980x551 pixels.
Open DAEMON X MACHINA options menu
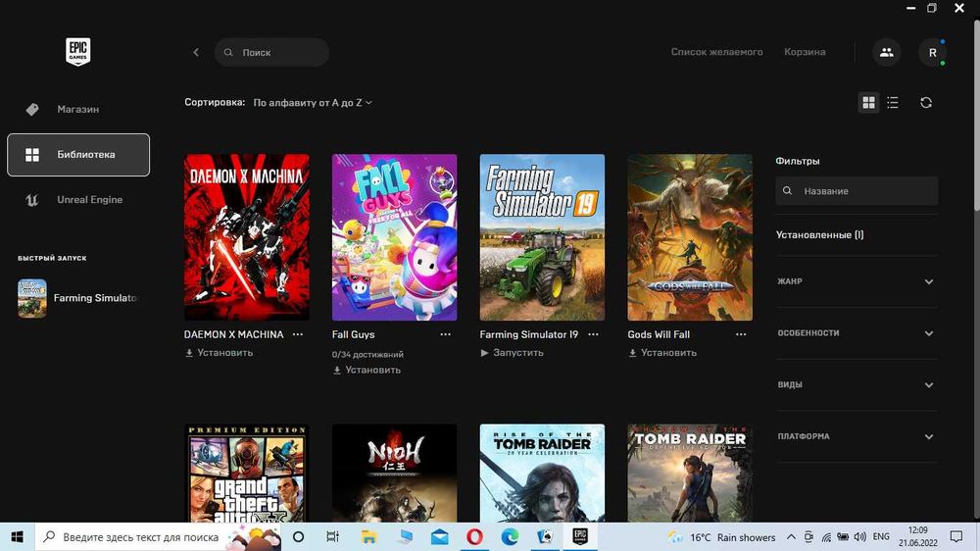[x=298, y=334]
